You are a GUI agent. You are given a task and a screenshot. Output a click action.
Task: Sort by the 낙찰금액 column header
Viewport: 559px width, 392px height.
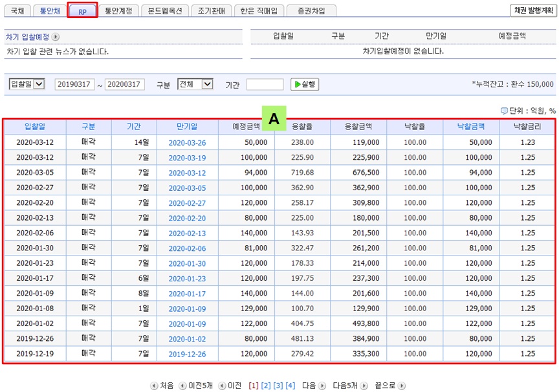tap(471, 126)
